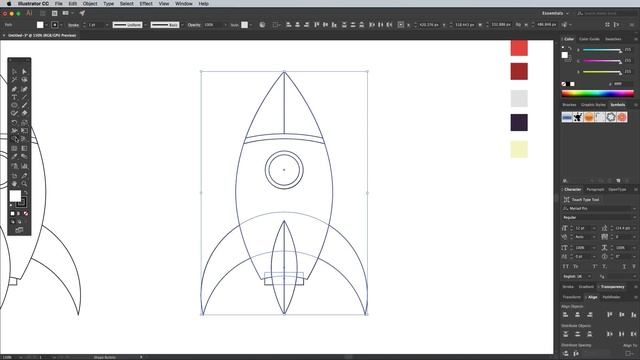Set paint mode to None in Tools panel
Screen dimensions: 640x360
click(x=26, y=213)
